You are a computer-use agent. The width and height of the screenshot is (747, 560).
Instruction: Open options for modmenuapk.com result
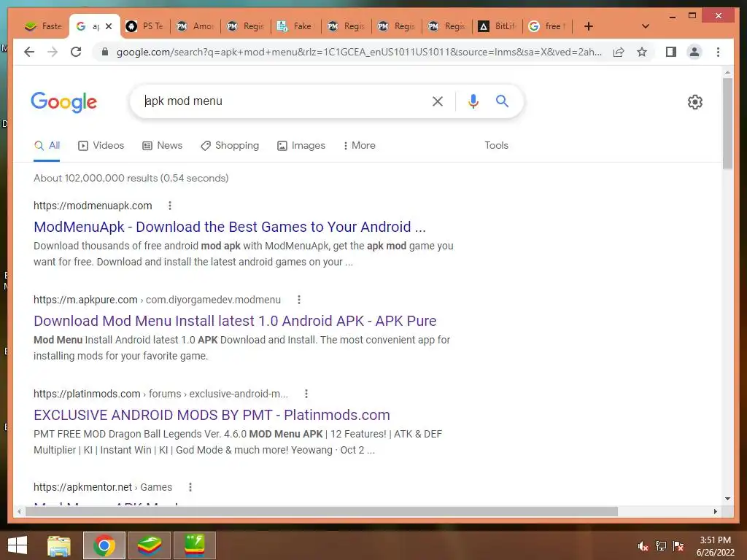tap(169, 206)
